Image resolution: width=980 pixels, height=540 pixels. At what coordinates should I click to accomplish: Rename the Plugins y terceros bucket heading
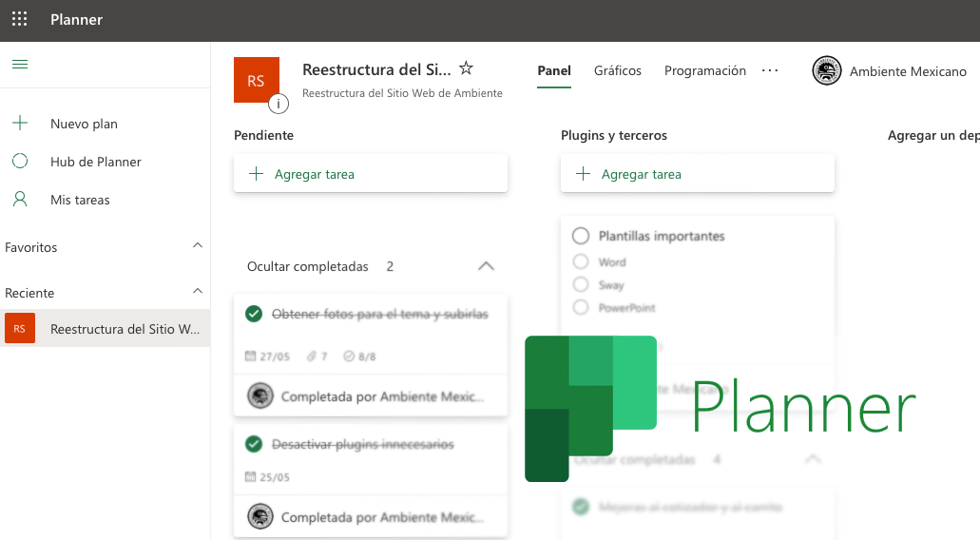tap(614, 136)
